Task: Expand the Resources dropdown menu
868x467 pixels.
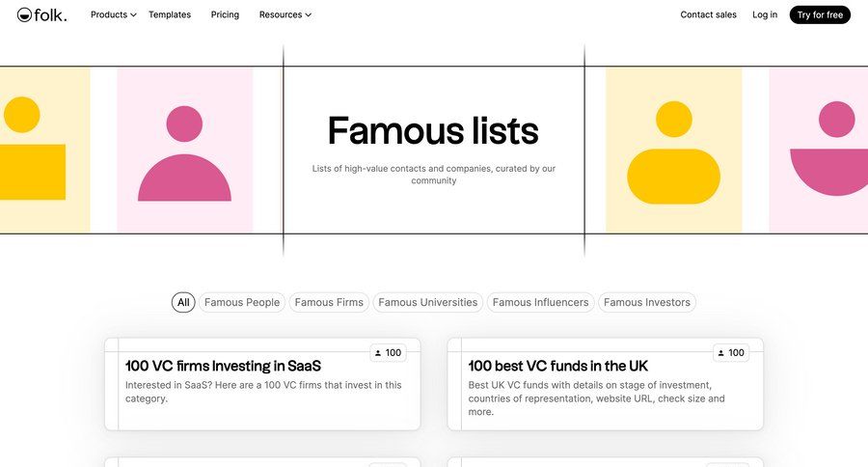Action: (285, 14)
